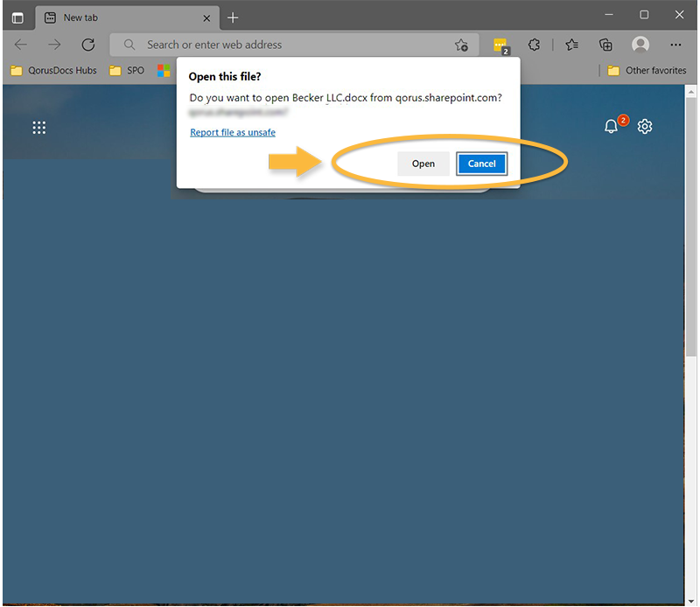The height and width of the screenshot is (607, 700).
Task: Click the forward navigation arrow
Action: [x=54, y=45]
